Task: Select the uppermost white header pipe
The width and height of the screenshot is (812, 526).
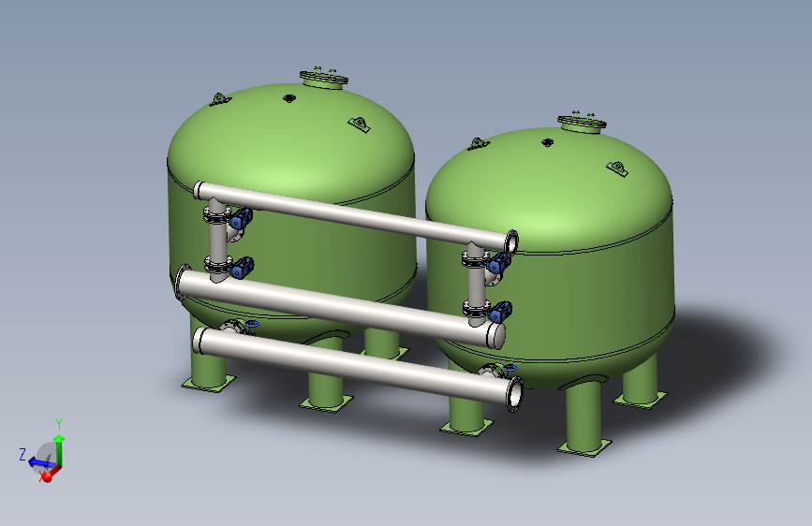Action: coord(356,215)
